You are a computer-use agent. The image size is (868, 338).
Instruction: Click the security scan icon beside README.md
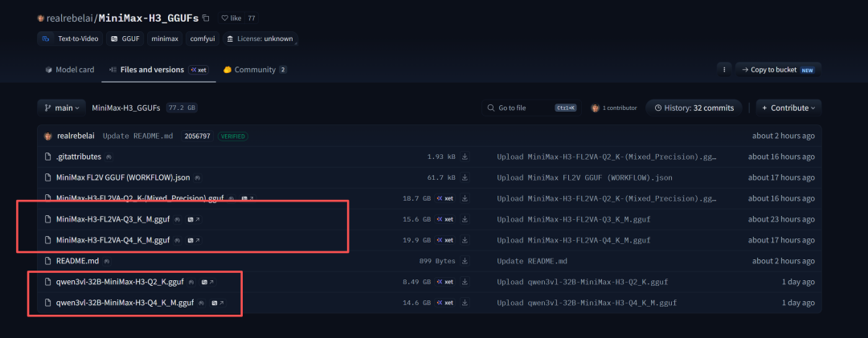106,261
